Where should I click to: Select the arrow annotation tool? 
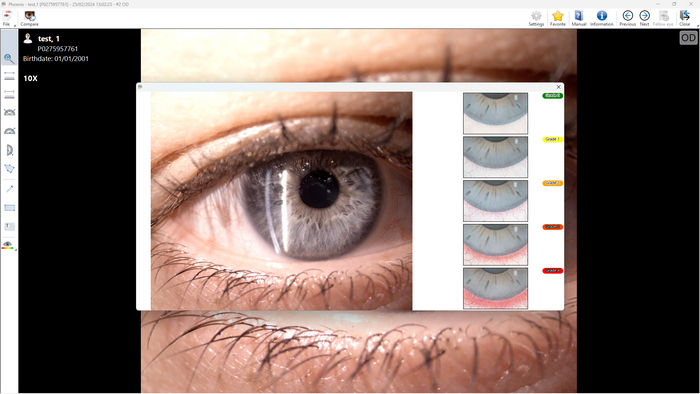pos(9,189)
